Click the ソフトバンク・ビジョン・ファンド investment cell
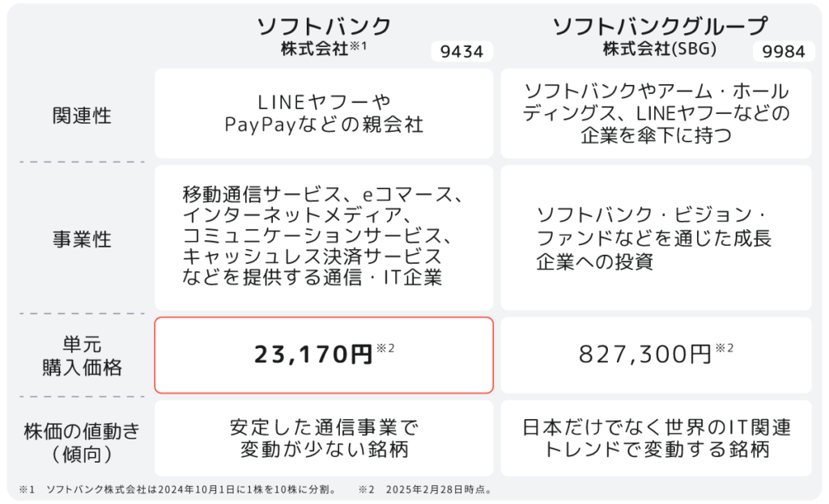The width and height of the screenshot is (829, 504). pos(656,238)
